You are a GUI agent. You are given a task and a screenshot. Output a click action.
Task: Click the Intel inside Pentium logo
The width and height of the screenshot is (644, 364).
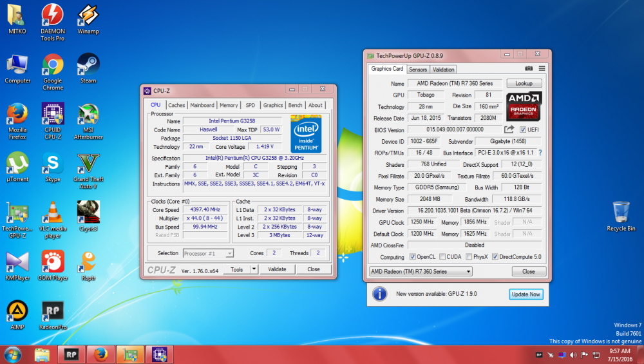(x=306, y=134)
